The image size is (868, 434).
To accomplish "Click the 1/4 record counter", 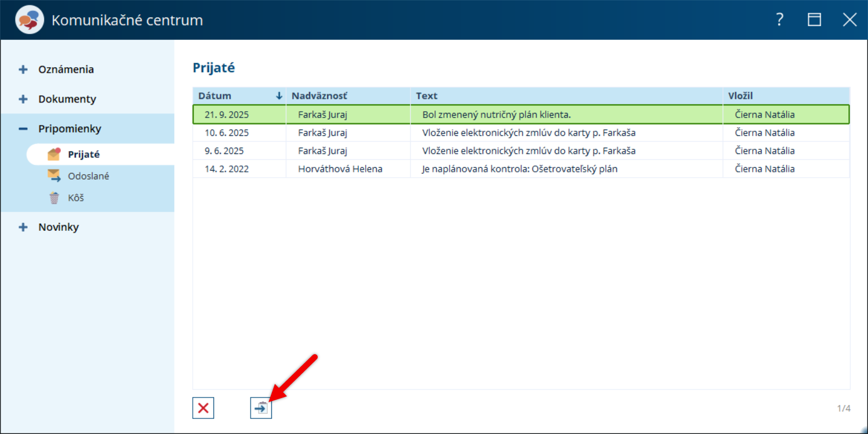I will [x=844, y=409].
